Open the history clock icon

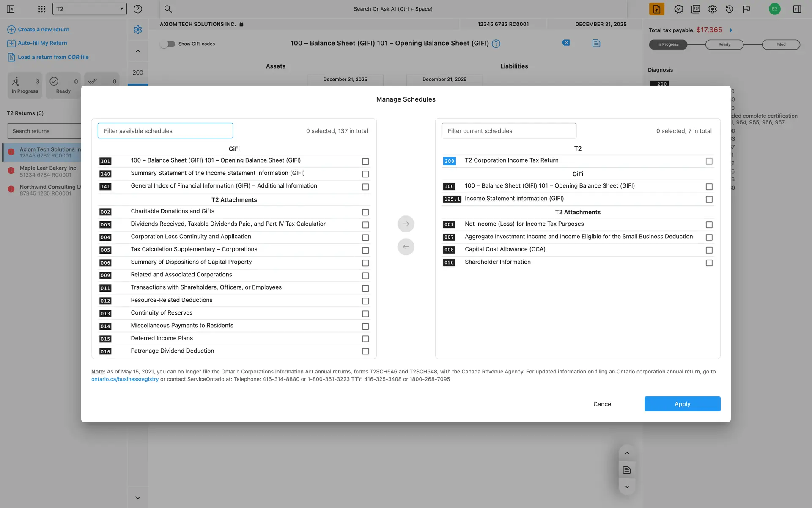(730, 9)
